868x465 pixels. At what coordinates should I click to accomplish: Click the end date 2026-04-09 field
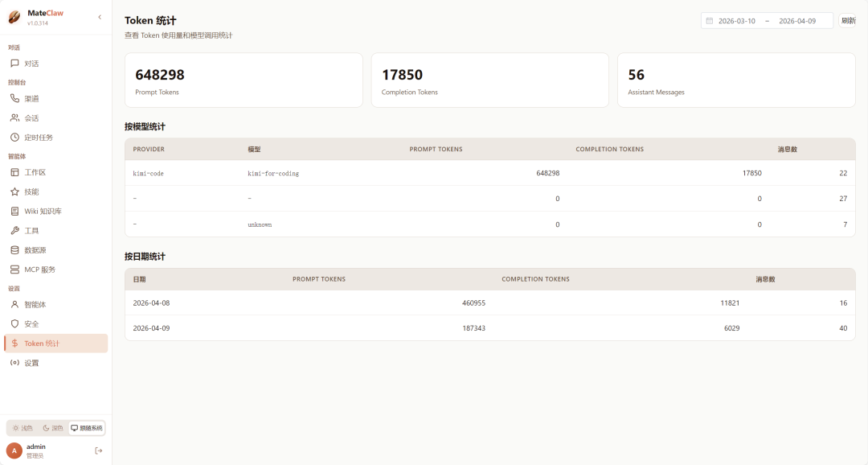pyautogui.click(x=797, y=21)
